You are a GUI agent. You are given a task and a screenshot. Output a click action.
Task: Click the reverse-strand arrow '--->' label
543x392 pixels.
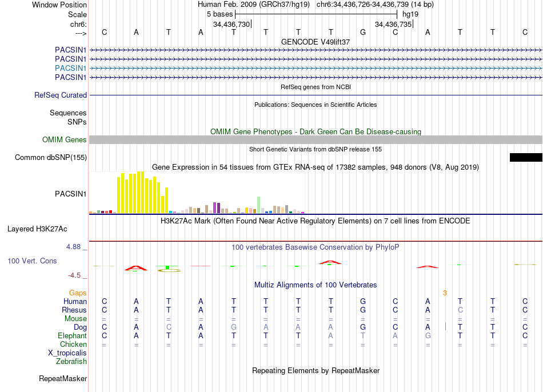coord(81,33)
